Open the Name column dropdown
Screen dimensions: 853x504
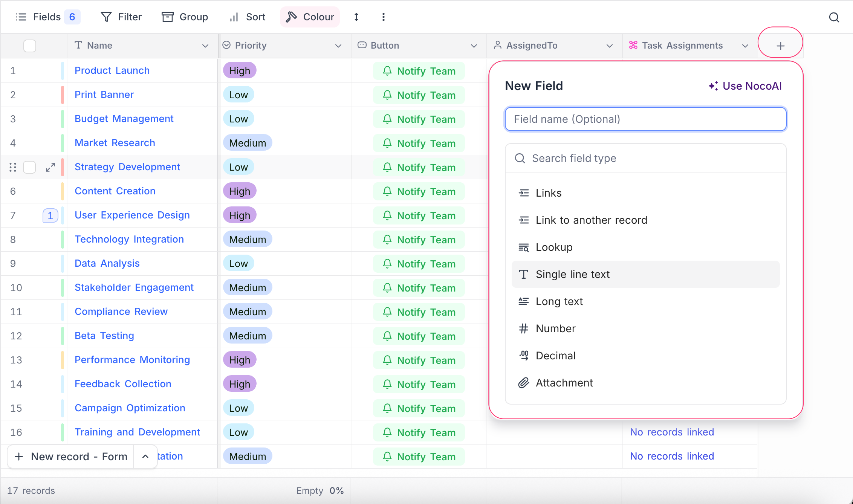pyautogui.click(x=205, y=46)
